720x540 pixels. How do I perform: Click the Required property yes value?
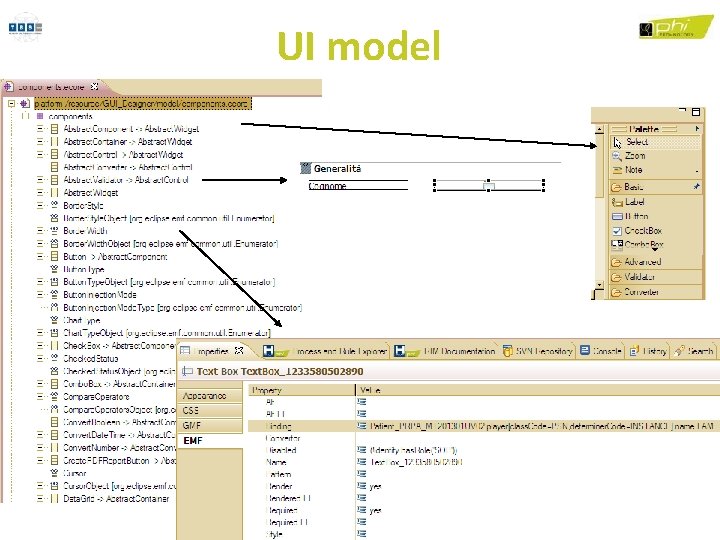(375, 511)
